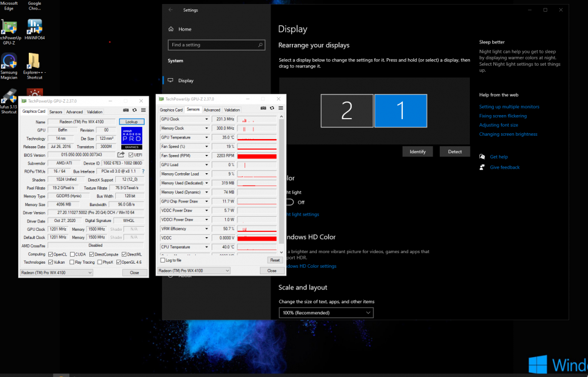Open Fan Speed (RPM) sensor dropdown
The height and width of the screenshot is (377, 588).
(x=206, y=156)
